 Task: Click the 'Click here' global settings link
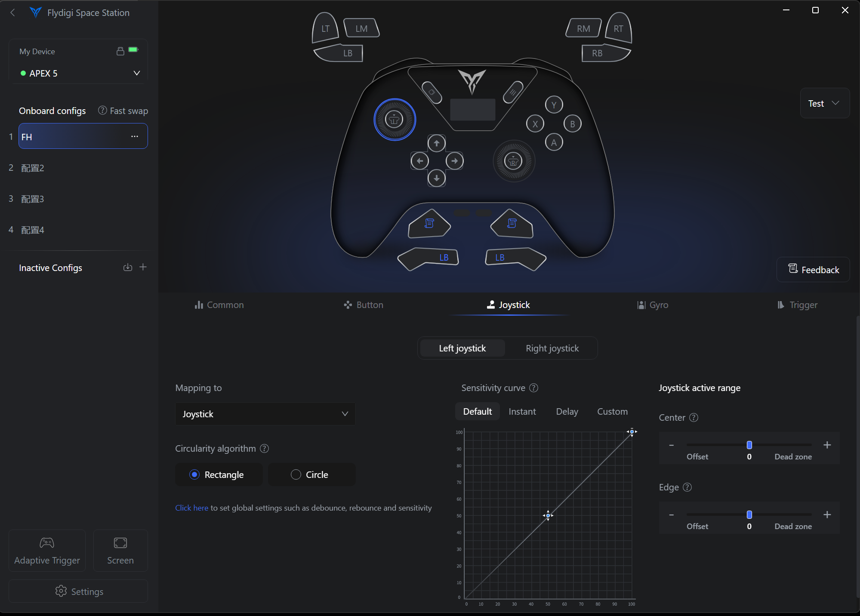191,508
